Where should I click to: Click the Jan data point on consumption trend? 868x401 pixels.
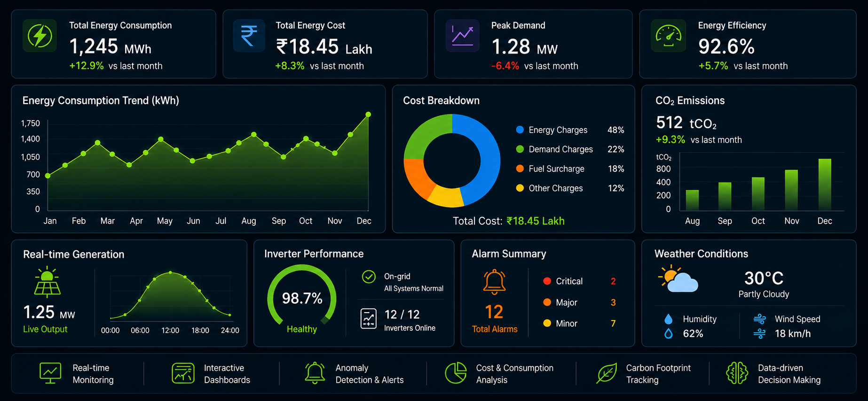[47, 176]
